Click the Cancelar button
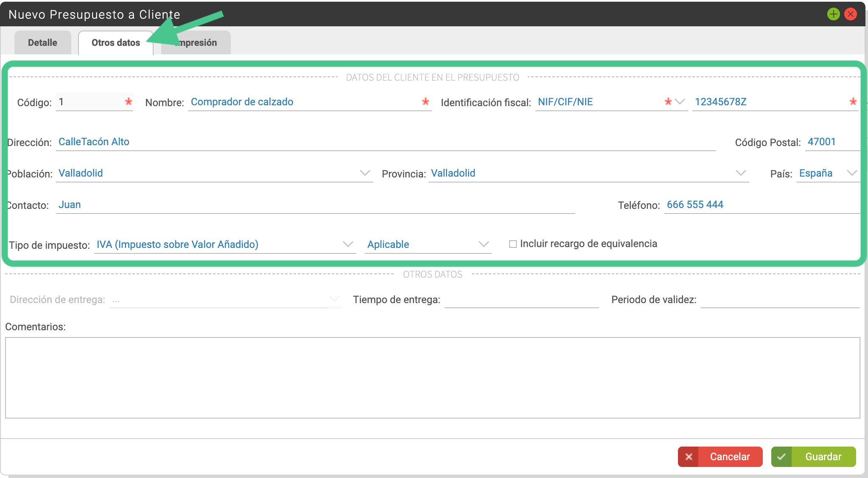 point(720,457)
